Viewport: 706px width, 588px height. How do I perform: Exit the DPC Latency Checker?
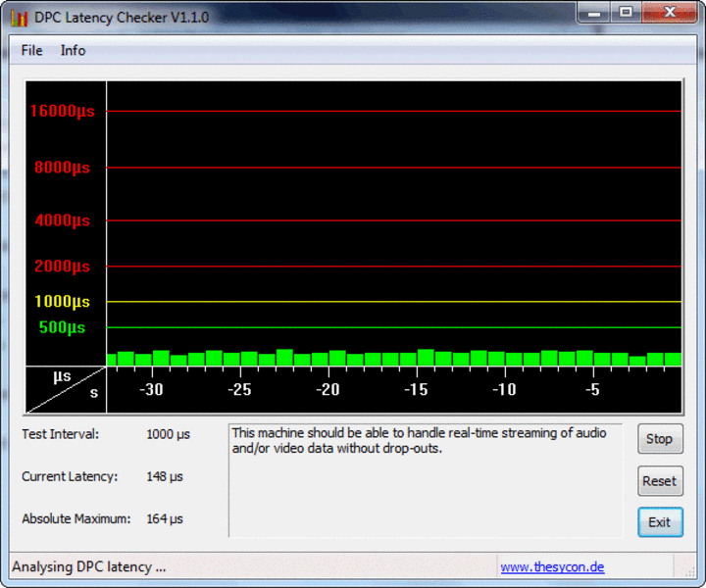660,522
